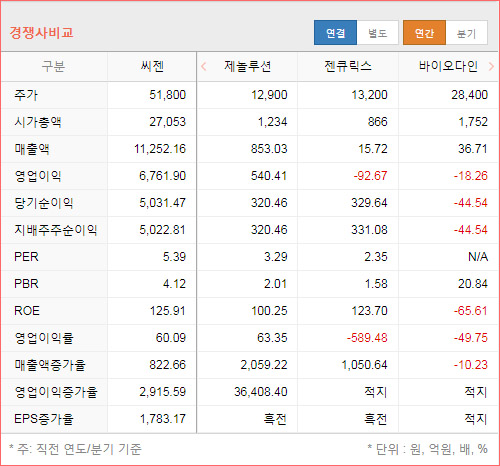The width and height of the screenshot is (500, 466).
Task: Click 젠큐릭스 margin -589.48
Action: (x=367, y=338)
